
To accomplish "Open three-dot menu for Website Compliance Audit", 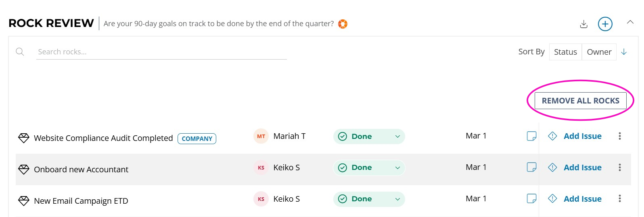I will pyautogui.click(x=620, y=136).
